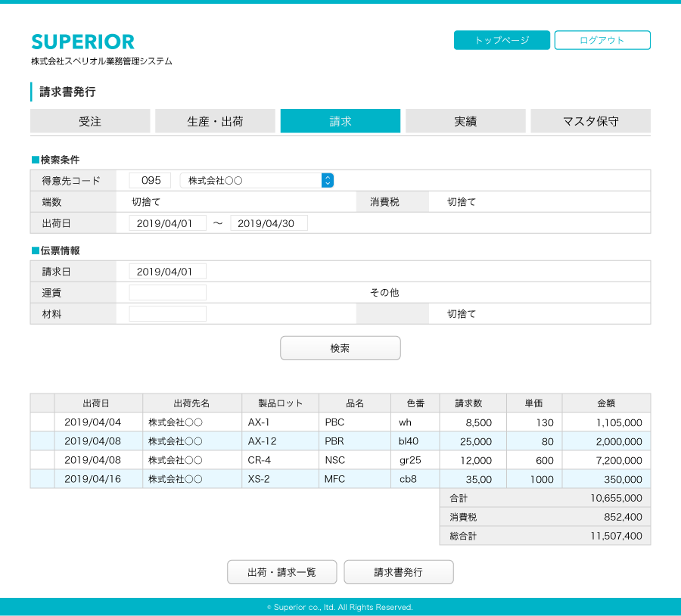The image size is (681, 616).
Task: Click the 請求書発行 button at bottom
Action: tap(398, 572)
